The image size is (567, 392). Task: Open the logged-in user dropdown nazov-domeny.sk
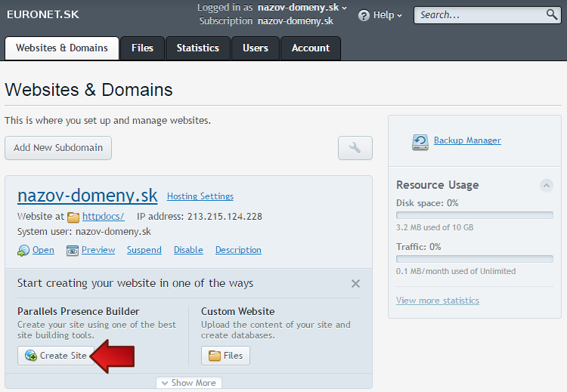coord(302,8)
